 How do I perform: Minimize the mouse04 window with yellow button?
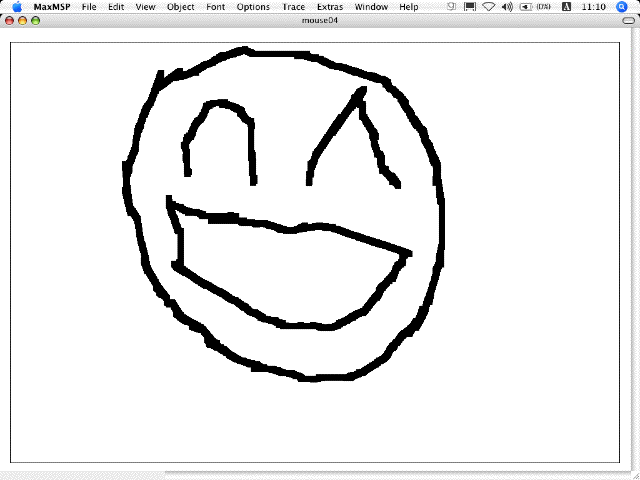(x=22, y=21)
